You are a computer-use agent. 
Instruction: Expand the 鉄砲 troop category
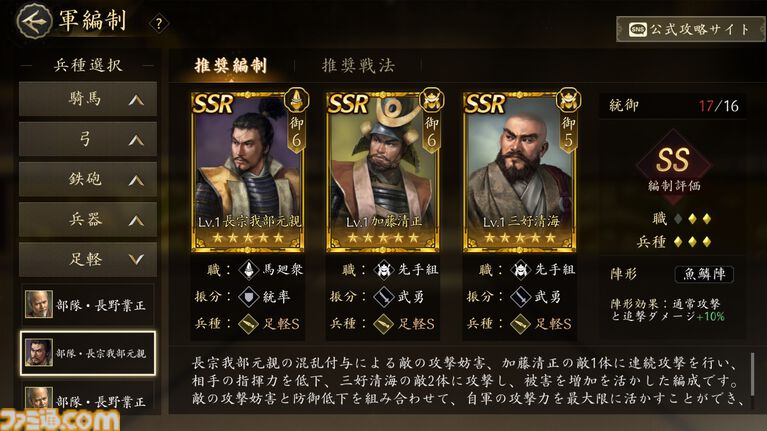88,180
